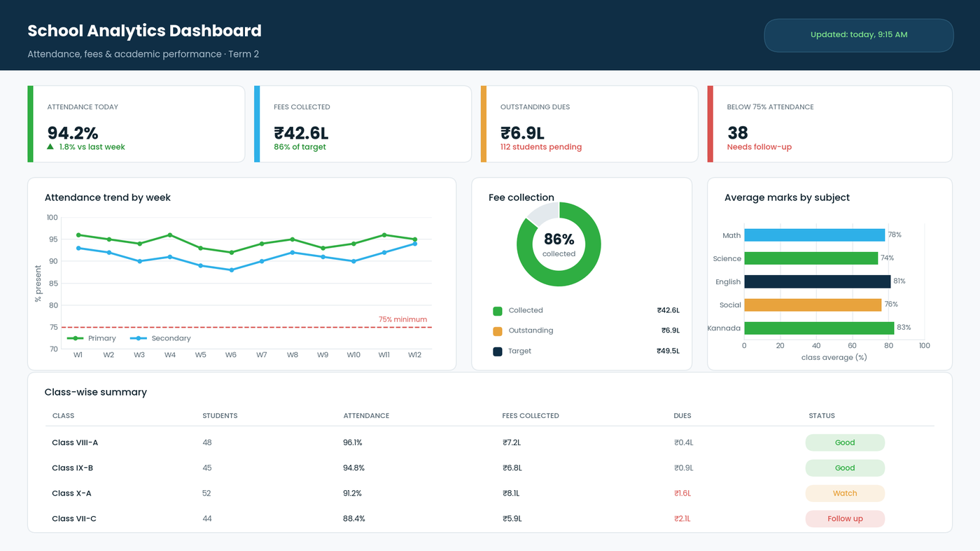Viewport: 980px width, 551px height.
Task: Click the Math bar in marks chart
Action: tap(814, 235)
